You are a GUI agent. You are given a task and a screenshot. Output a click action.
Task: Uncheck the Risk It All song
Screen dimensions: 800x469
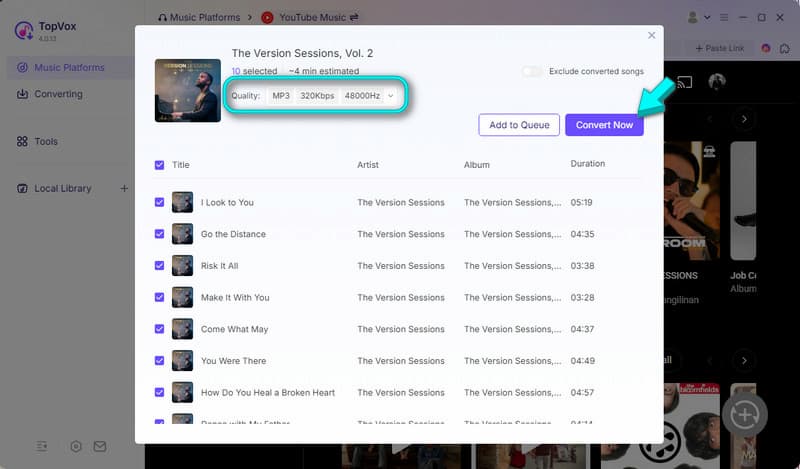pos(159,265)
